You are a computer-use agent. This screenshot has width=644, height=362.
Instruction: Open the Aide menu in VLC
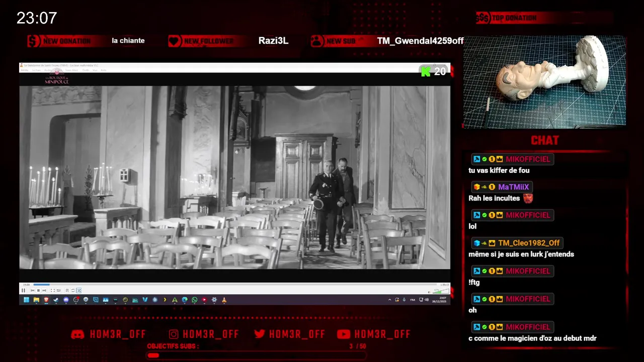tap(103, 70)
